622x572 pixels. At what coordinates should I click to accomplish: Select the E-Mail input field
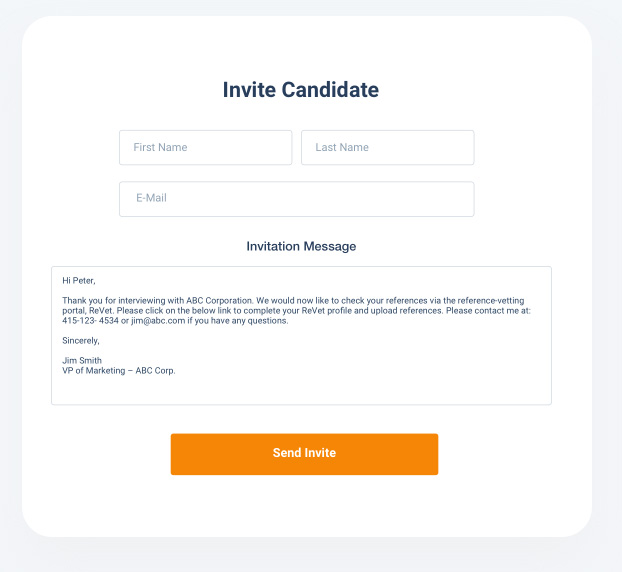coord(297,199)
